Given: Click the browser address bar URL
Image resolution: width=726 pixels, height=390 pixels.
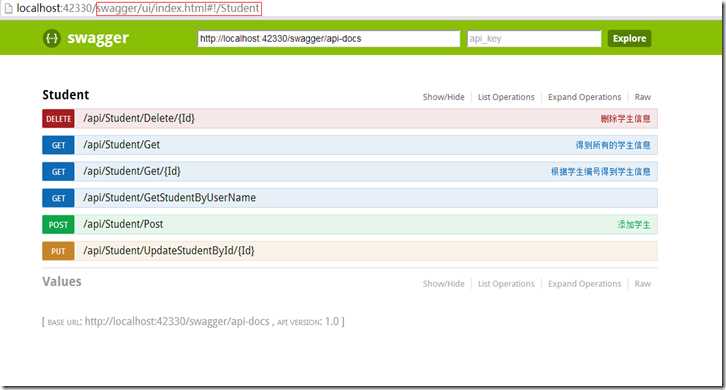Looking at the screenshot, I should [138, 8].
